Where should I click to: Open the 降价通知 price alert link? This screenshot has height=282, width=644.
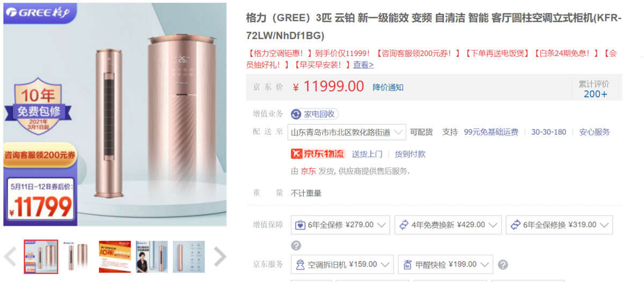click(x=388, y=87)
